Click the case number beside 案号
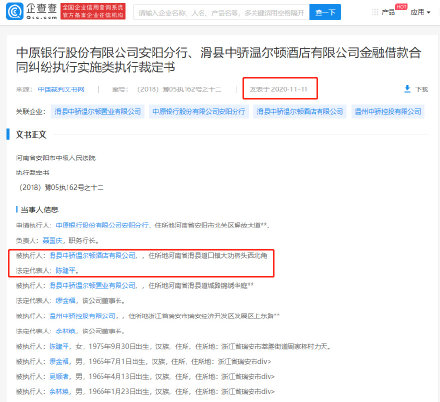 coord(179,89)
